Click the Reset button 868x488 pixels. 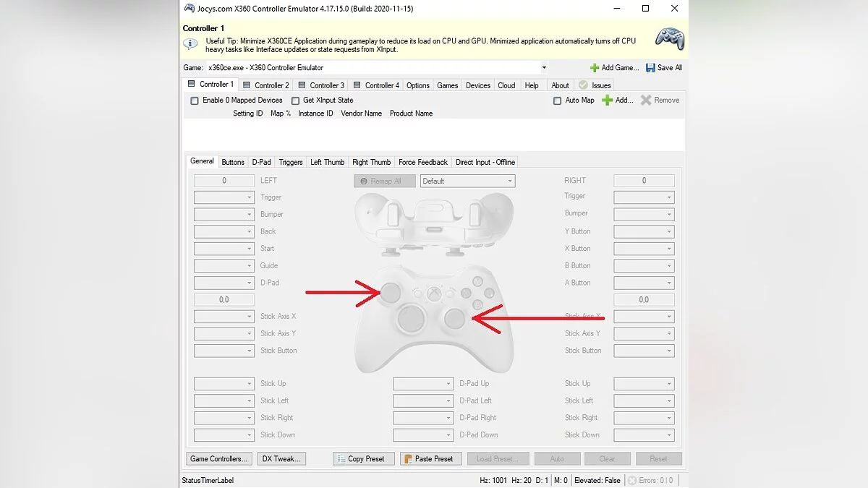tap(659, 459)
